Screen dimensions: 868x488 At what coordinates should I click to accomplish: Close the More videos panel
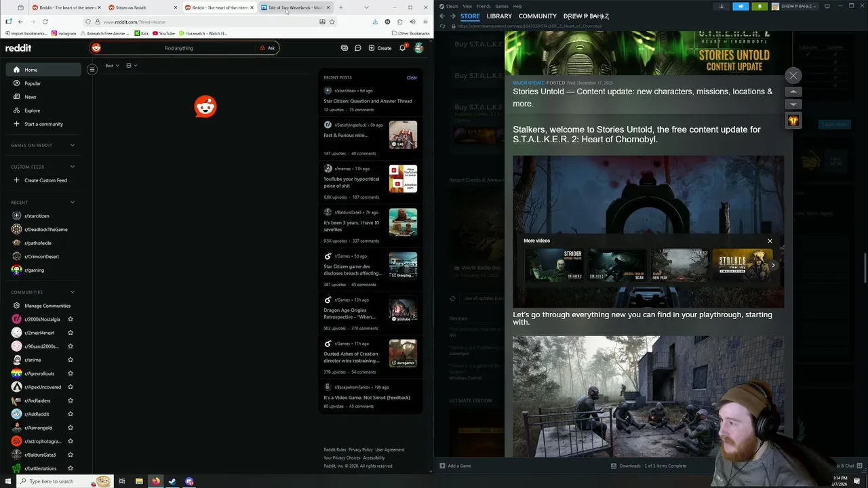(770, 241)
